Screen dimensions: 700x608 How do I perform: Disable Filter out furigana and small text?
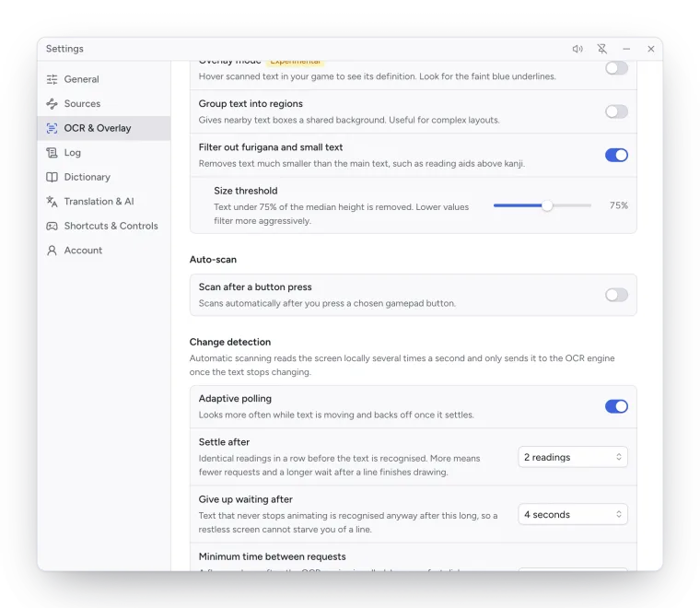(616, 156)
